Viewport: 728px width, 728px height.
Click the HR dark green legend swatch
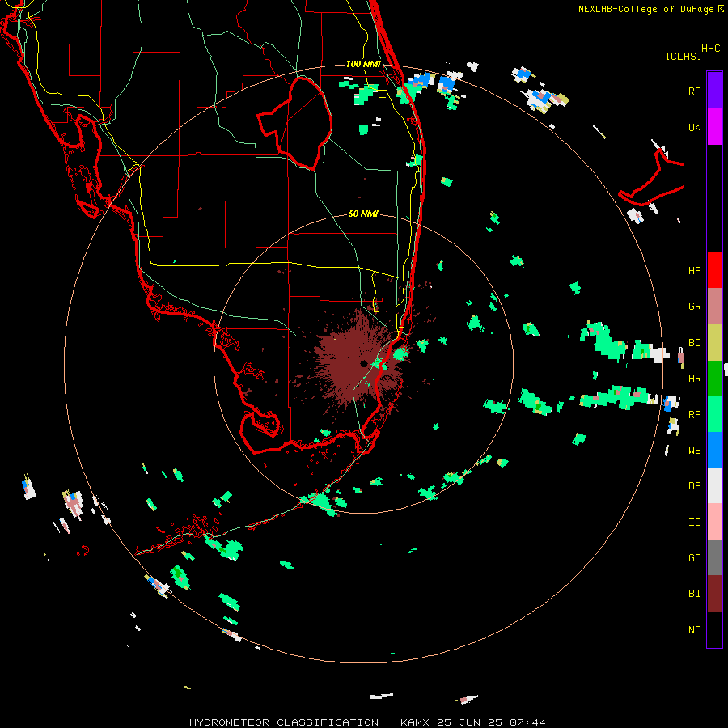click(x=714, y=379)
